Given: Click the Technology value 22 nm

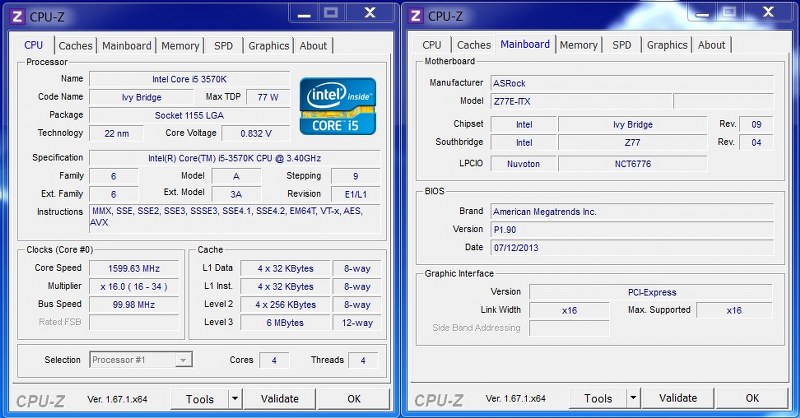Looking at the screenshot, I should tap(116, 133).
